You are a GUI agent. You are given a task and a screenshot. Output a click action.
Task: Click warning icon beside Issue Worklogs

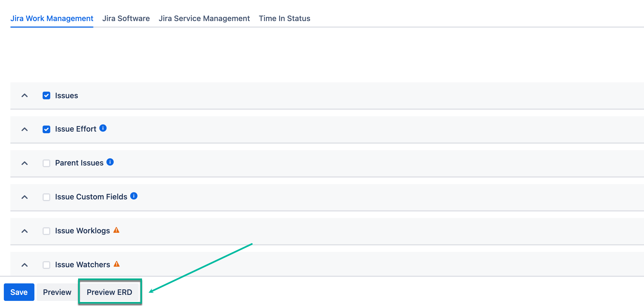(x=116, y=230)
